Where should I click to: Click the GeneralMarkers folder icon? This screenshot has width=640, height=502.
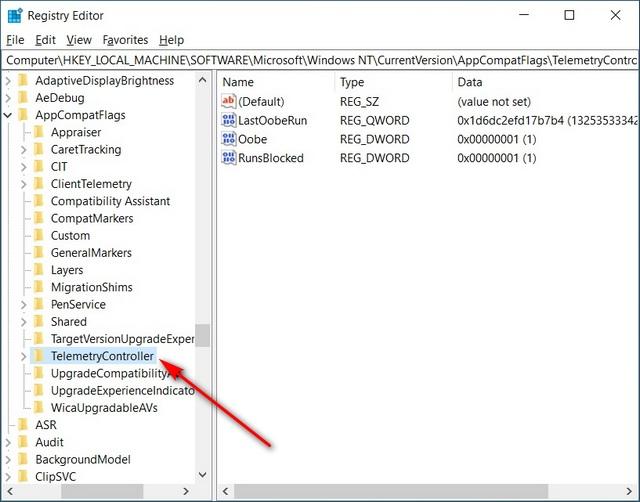pyautogui.click(x=39, y=252)
